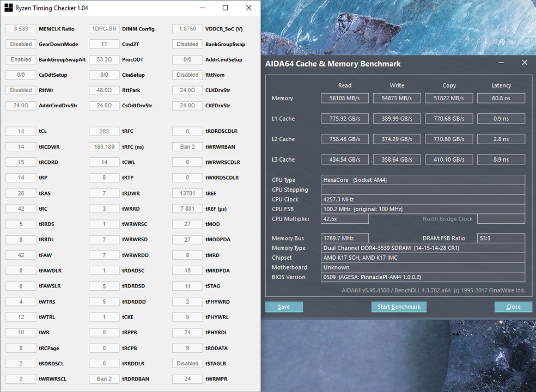Image resolution: width=536 pixels, height=392 pixels.
Task: Minimize the AIDA64 Cache & Memory Benchmark window
Action: click(501, 63)
